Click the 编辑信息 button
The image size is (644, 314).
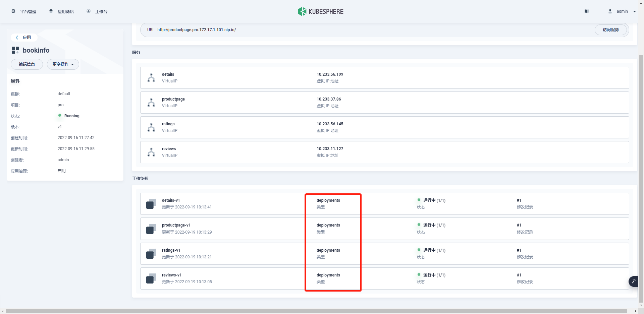click(27, 64)
